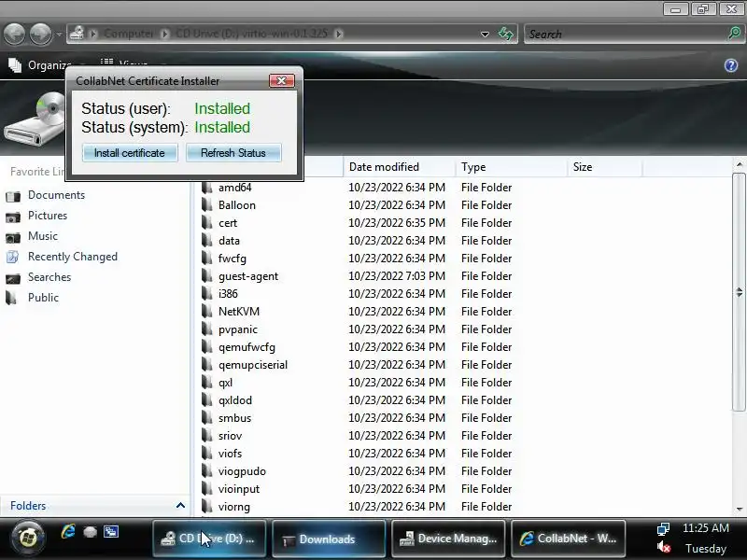Sort by the Type column header

click(511, 167)
